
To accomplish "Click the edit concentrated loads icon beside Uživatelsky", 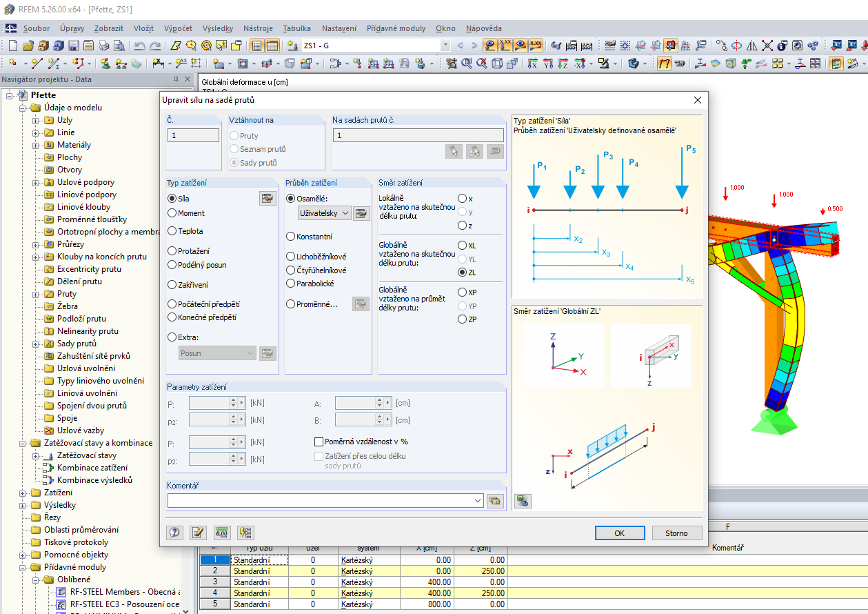I will tap(361, 213).
